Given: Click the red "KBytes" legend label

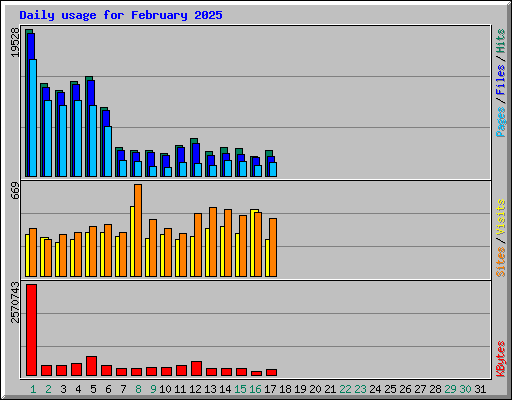Looking at the screenshot, I should [500, 359].
